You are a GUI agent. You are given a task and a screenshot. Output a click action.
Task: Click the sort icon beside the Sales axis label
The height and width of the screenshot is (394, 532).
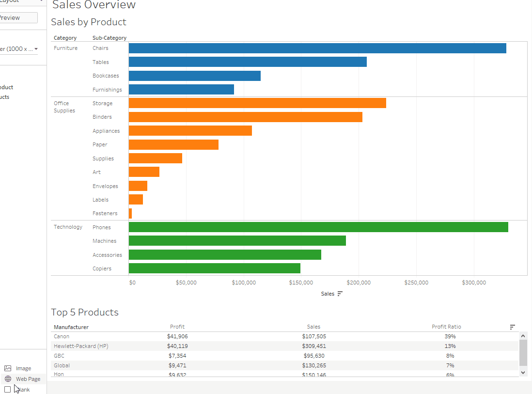[x=340, y=293]
